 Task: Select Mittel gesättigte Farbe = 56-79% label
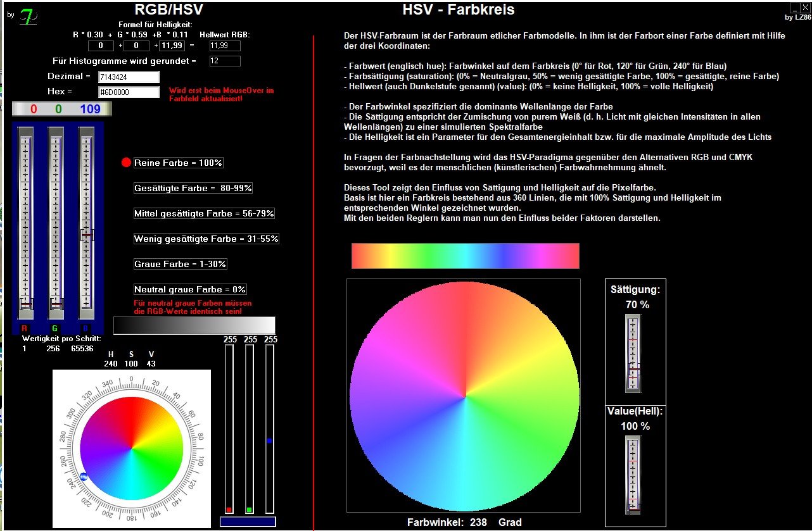point(204,213)
